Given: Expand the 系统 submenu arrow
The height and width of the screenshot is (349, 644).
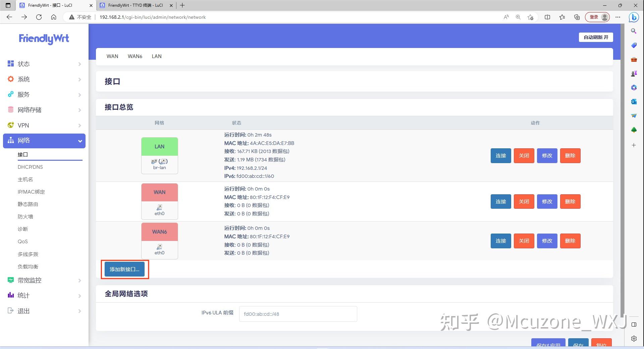Looking at the screenshot, I should click(x=80, y=79).
